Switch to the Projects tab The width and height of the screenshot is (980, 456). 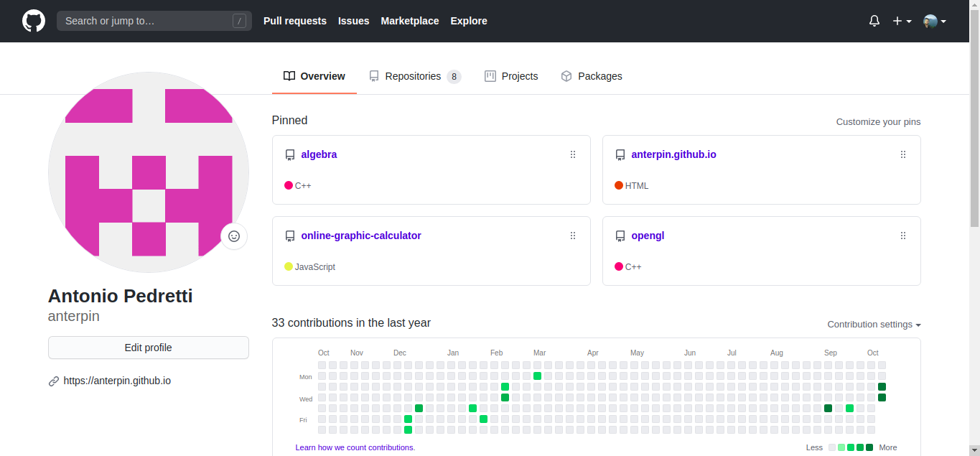click(511, 76)
